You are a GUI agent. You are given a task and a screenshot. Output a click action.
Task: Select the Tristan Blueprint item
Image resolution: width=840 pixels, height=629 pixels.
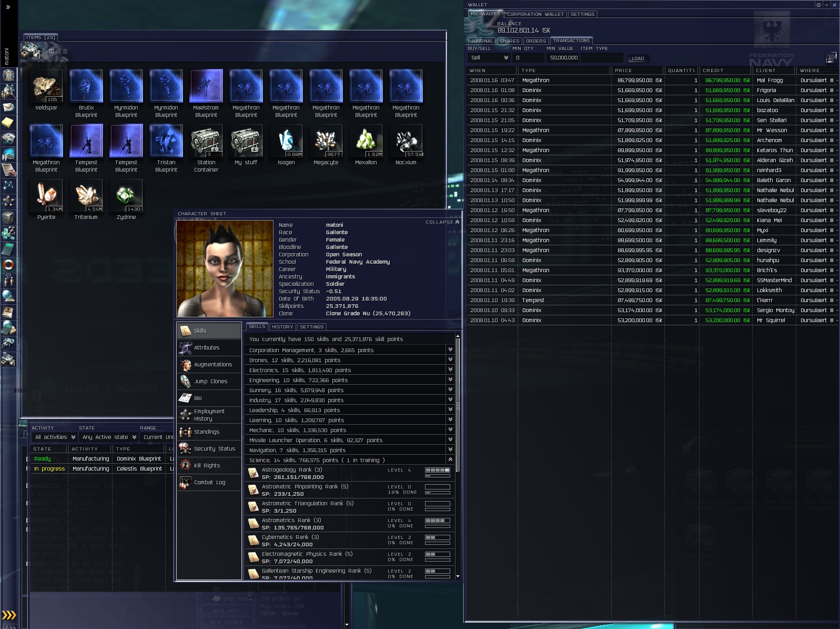[166, 148]
